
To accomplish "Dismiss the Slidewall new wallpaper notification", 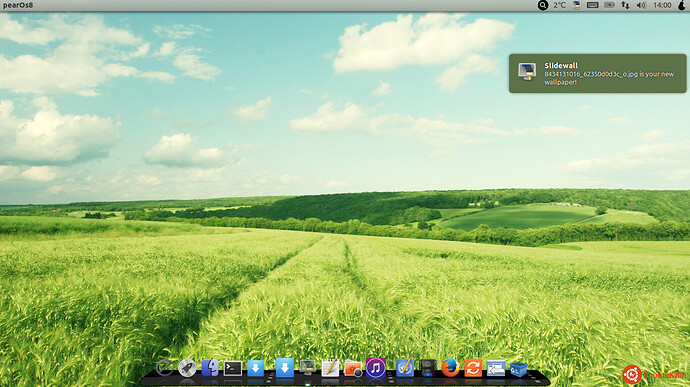I will (597, 73).
